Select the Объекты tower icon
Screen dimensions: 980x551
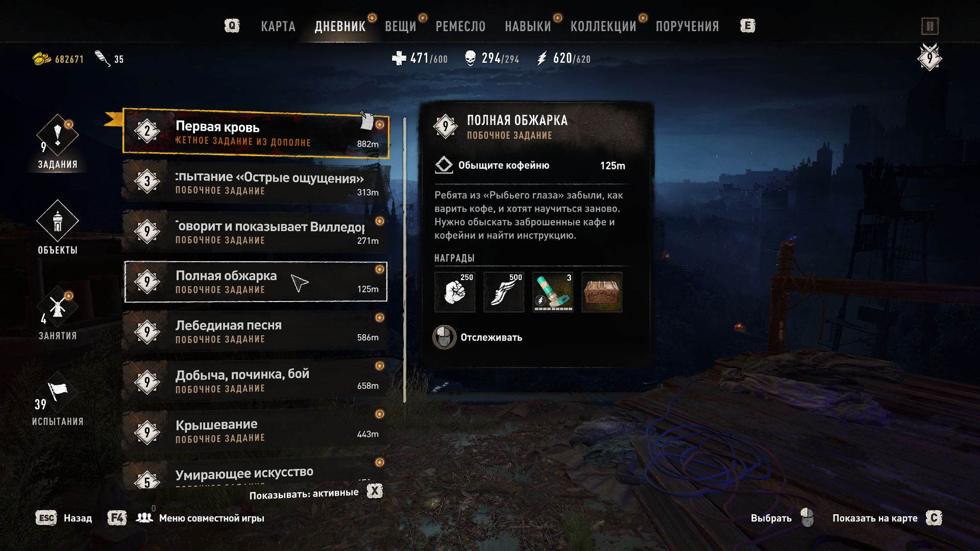point(58,221)
